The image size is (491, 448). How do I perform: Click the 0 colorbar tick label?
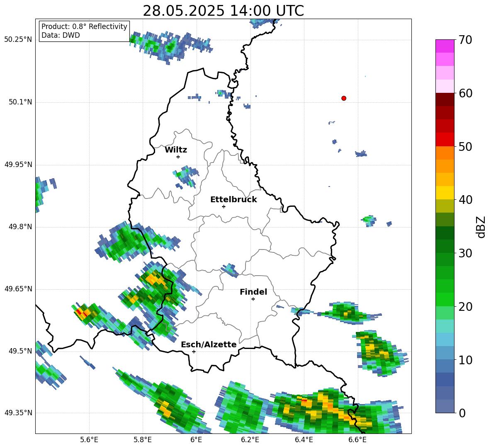point(462,413)
